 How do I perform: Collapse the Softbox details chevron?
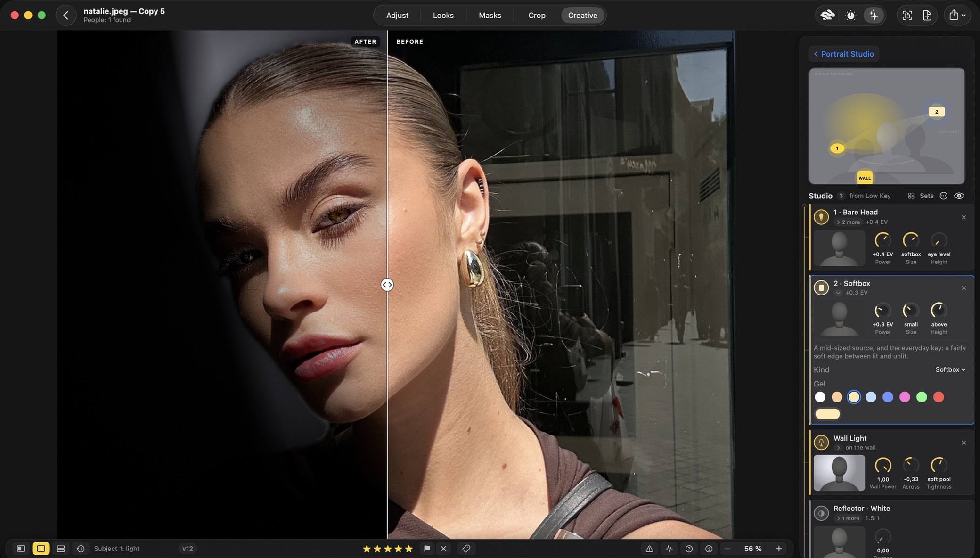pos(838,293)
